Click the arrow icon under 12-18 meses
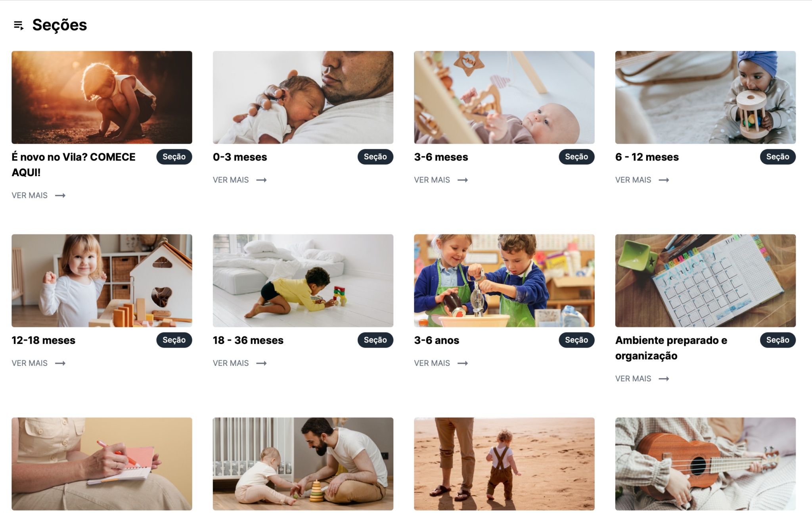Image resolution: width=812 pixels, height=513 pixels. coord(60,363)
